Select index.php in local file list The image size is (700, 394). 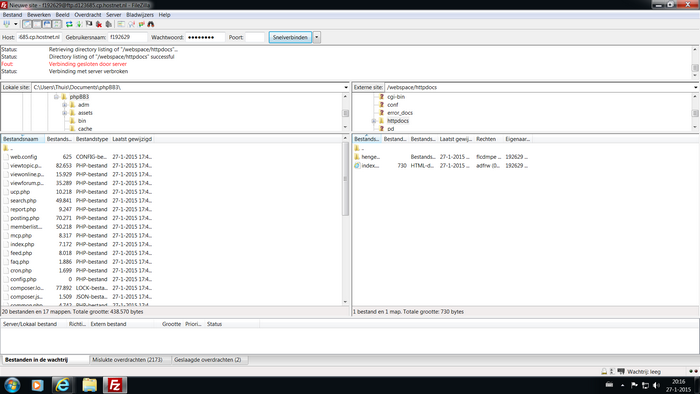(78, 245)
